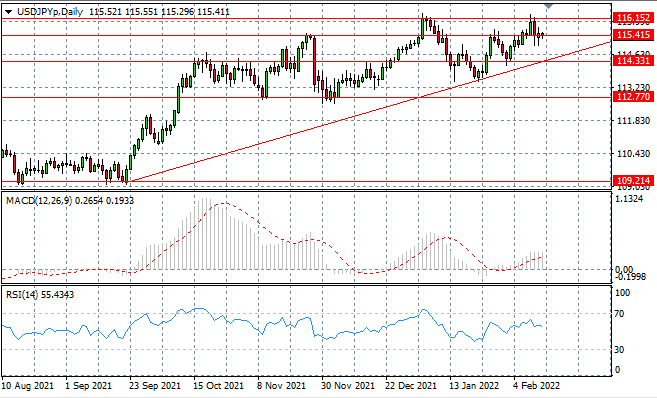This screenshot has height=398, width=657.
Task: Click the red 109.214 price label
Action: click(x=633, y=181)
